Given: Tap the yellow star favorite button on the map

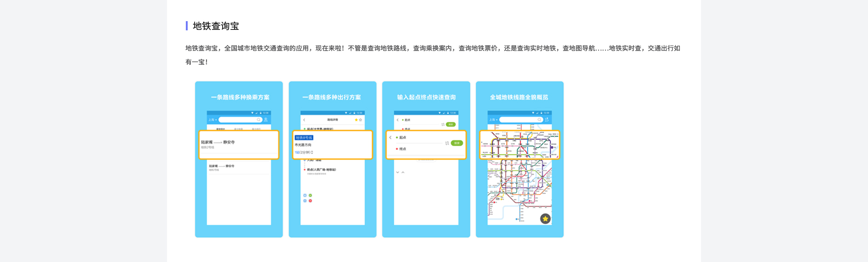Looking at the screenshot, I should [546, 219].
